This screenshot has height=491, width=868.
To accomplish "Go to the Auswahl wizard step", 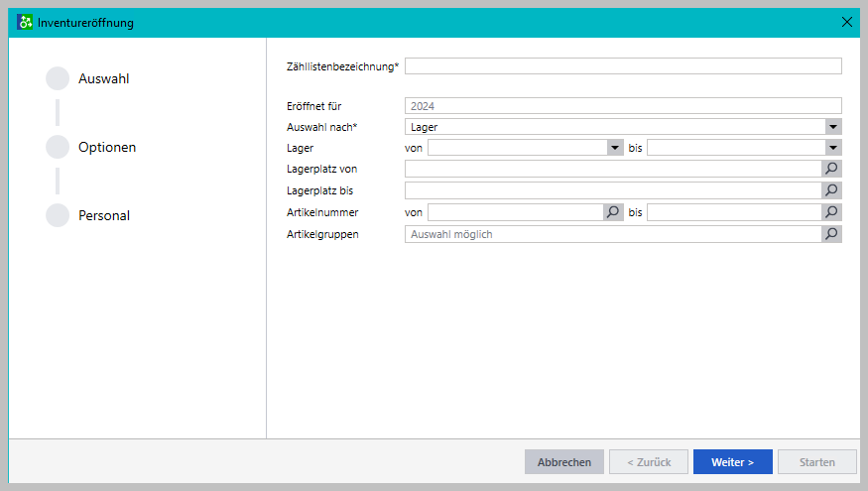I will pos(87,78).
